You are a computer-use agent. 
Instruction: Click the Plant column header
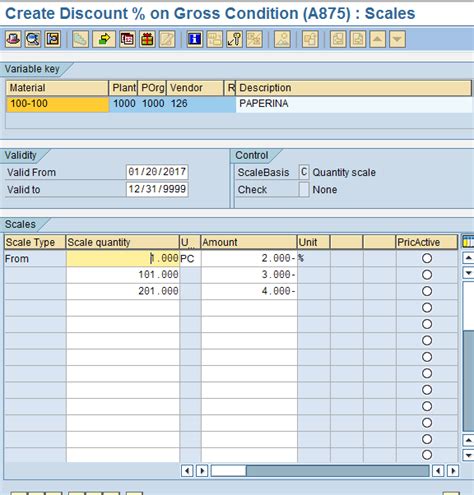(123, 88)
